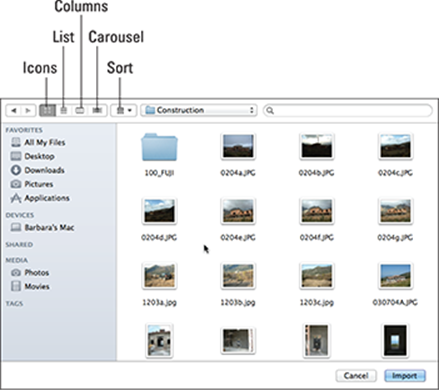The image size is (439, 390).
Task: Select the 0204a.JPG thumbnail
Action: (x=238, y=146)
